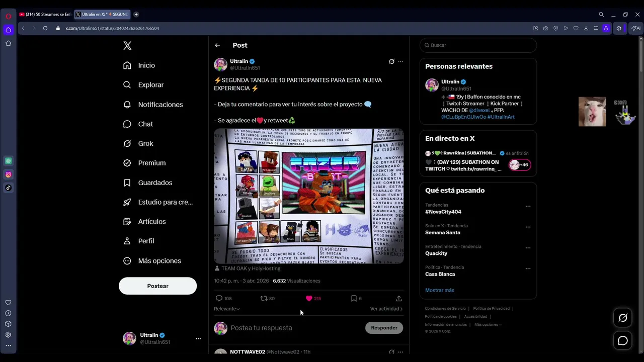644x362 pixels.
Task: Open Guardados bookmarks page
Action: [x=147, y=183]
